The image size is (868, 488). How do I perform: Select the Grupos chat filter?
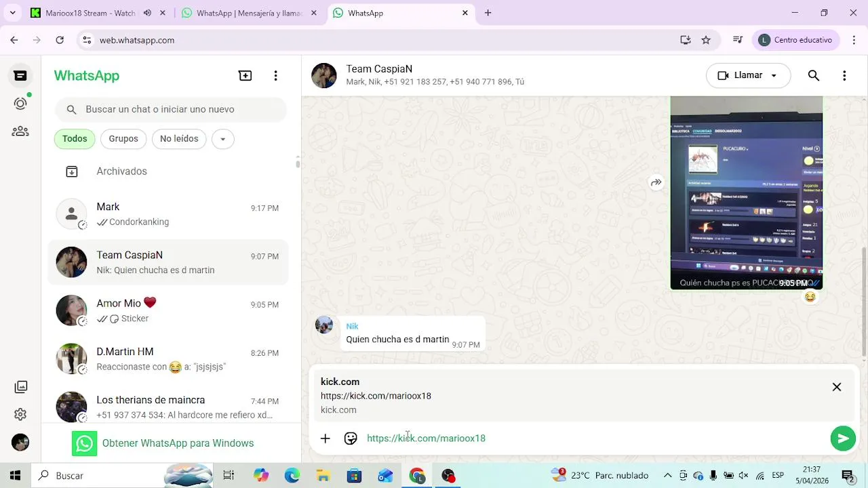123,139
